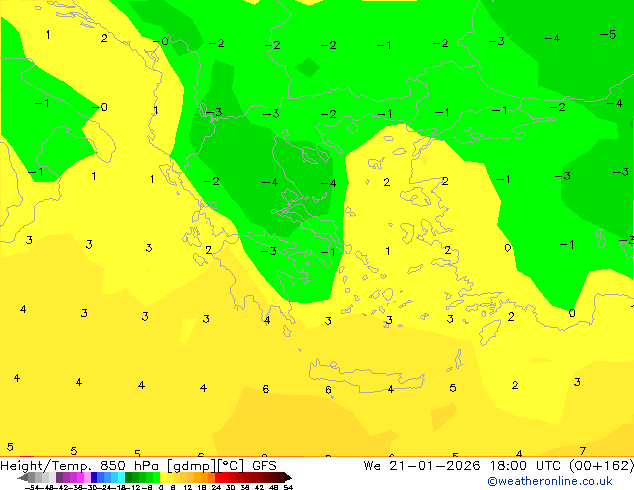Click the "[gdmp][°C]" unit label

[205, 466]
